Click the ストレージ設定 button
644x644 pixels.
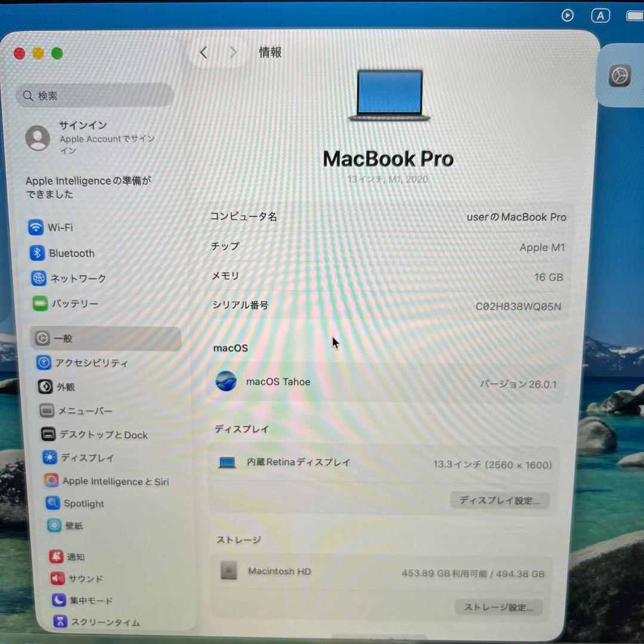point(499,607)
